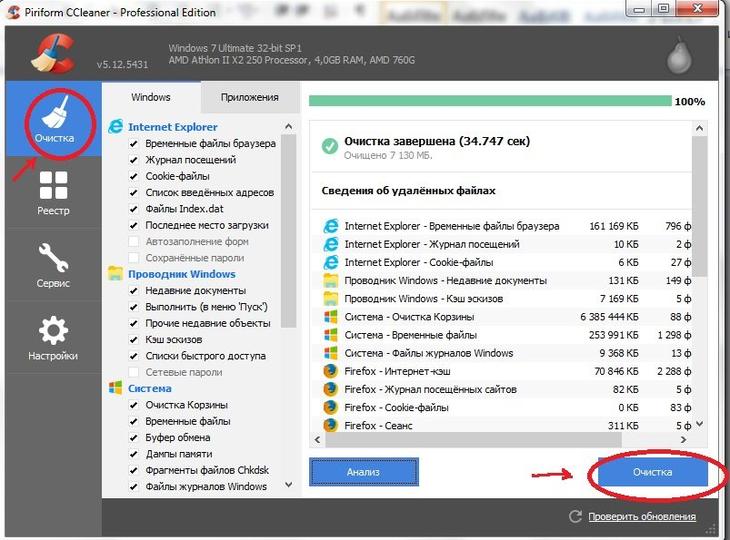Click Firefox icon for Интернет-кэш result
Viewport: 730px width, 540px height.
(x=331, y=371)
